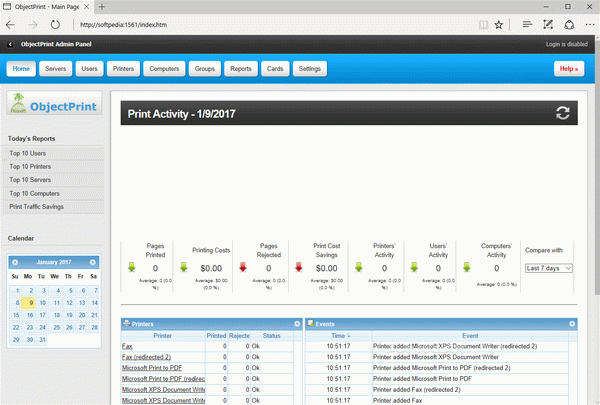
Task: Click browser forward arrow
Action: click(33, 25)
